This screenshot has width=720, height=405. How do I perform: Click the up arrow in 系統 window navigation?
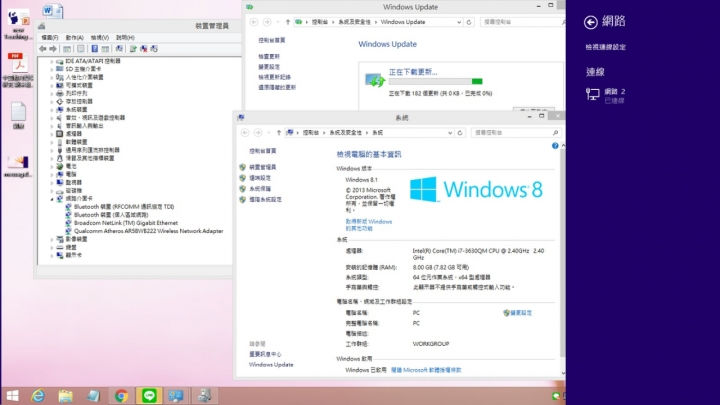[x=279, y=133]
